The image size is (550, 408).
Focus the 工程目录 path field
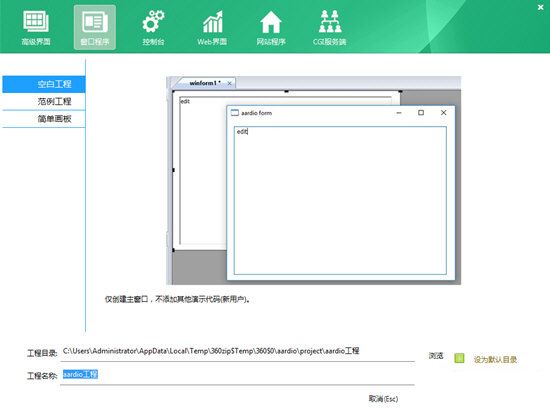237,351
